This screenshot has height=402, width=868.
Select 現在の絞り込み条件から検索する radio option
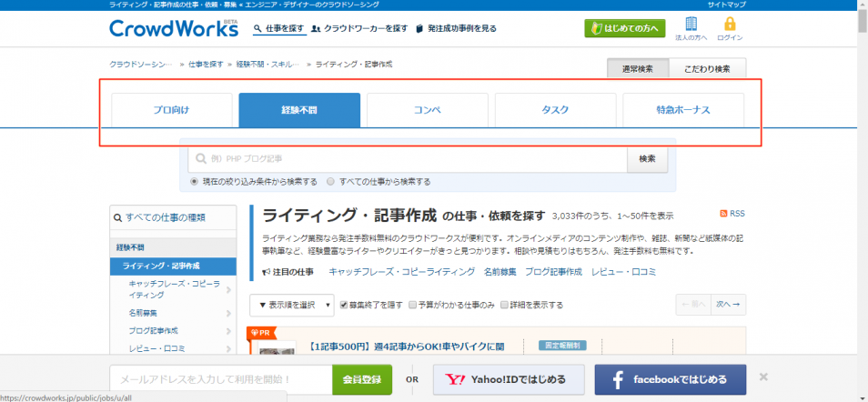[195, 181]
